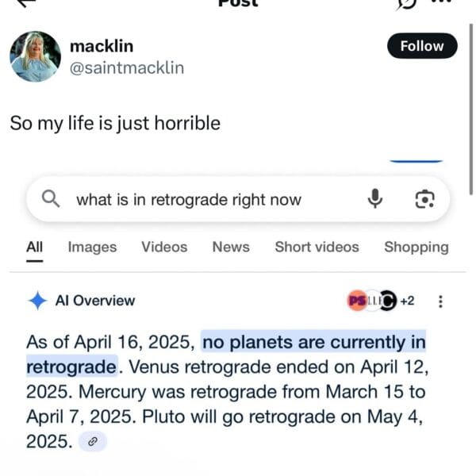This screenshot has height=476, width=476.
Task: Switch to the Videos tab
Action: [x=164, y=247]
